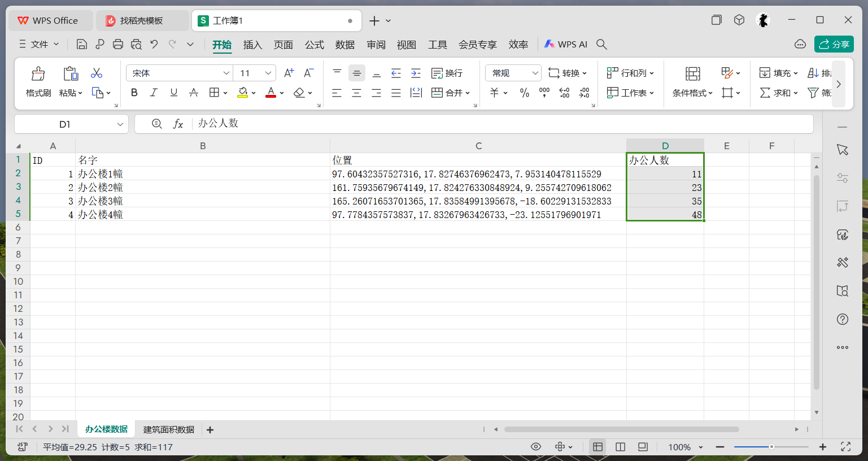This screenshot has height=461, width=868.
Task: Click the strikethrough text icon
Action: (x=194, y=93)
